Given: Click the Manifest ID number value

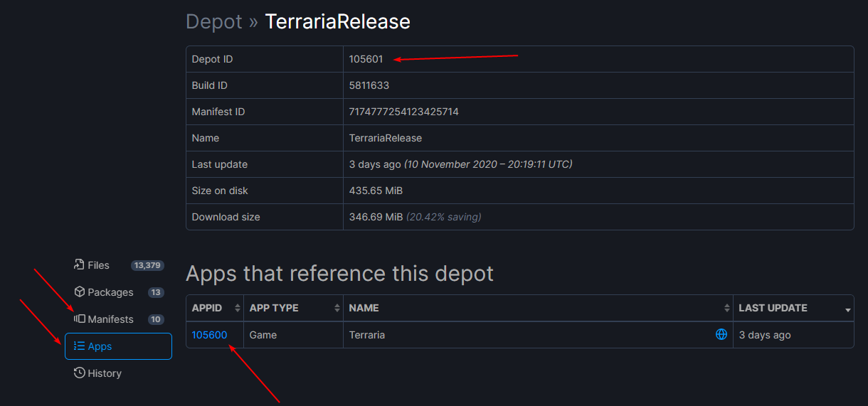Looking at the screenshot, I should [403, 112].
